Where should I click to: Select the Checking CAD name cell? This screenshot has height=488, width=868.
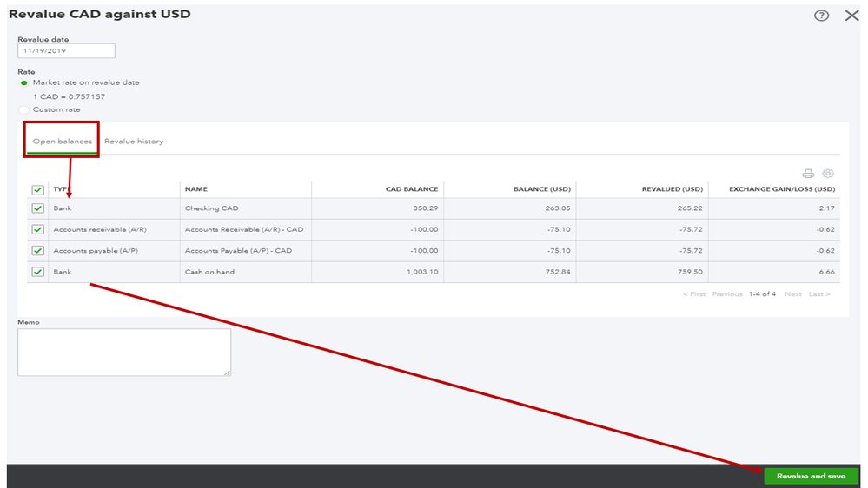coord(211,208)
